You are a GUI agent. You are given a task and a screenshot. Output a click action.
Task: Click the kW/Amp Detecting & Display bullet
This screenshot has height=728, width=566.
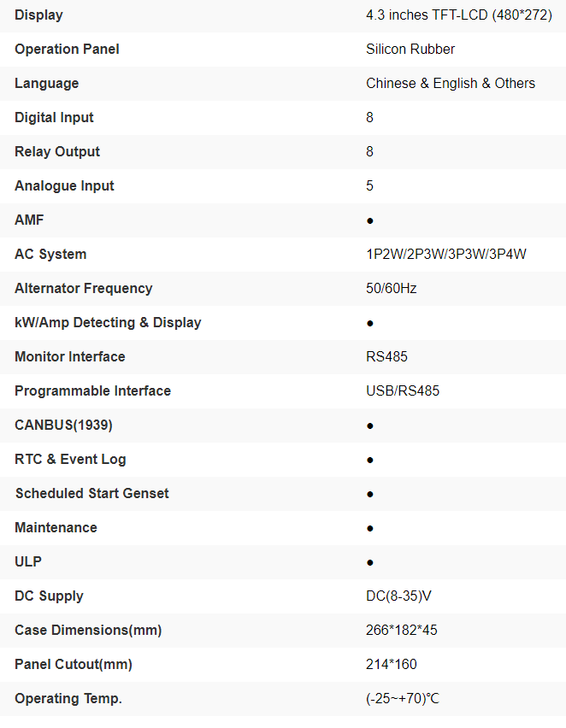click(x=370, y=323)
